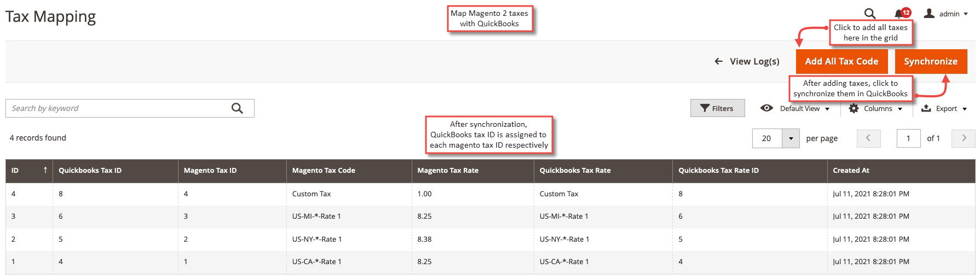
Task: Select the US-CA-*-Rate 1 Magento Tax Code cell
Action: click(x=349, y=262)
